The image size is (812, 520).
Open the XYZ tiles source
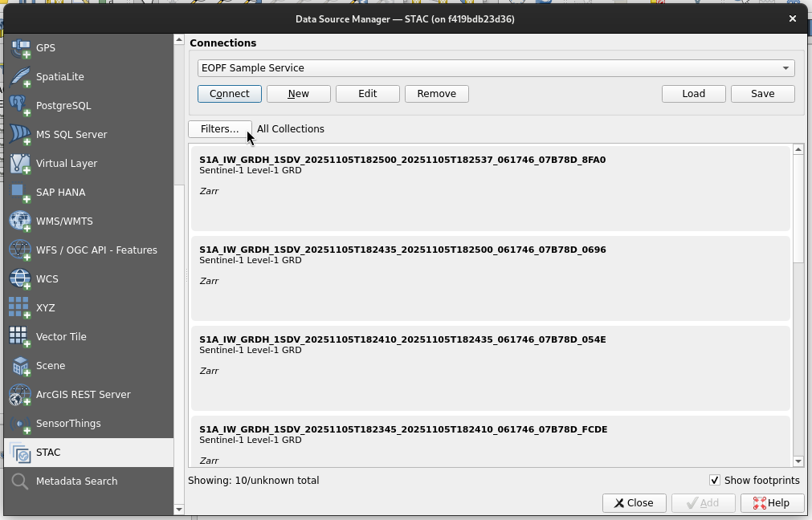[x=45, y=308]
